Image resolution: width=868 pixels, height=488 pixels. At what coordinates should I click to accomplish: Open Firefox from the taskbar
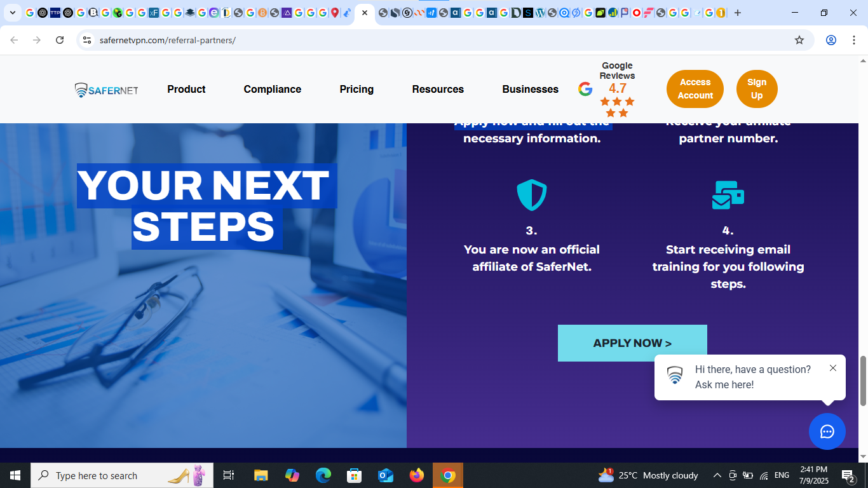point(417,475)
